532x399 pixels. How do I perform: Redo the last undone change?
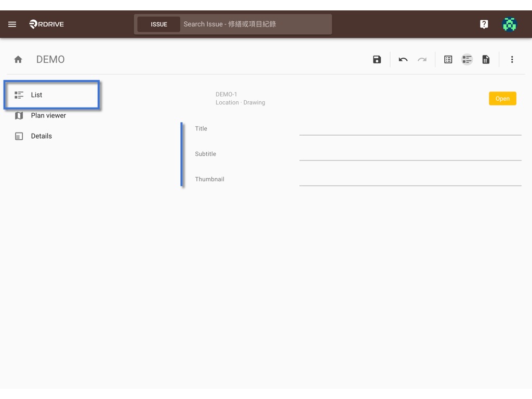tap(422, 60)
